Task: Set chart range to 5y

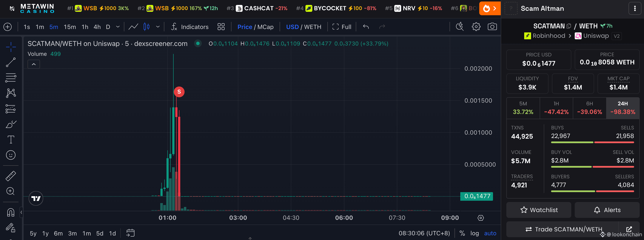Action: point(33,233)
